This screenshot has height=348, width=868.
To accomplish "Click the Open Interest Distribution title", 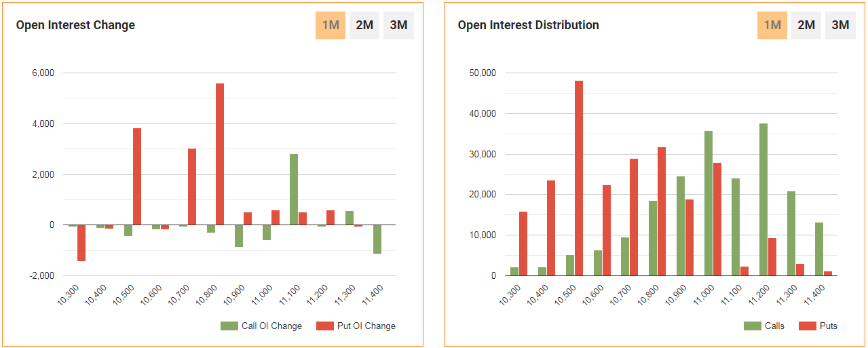I will [528, 25].
